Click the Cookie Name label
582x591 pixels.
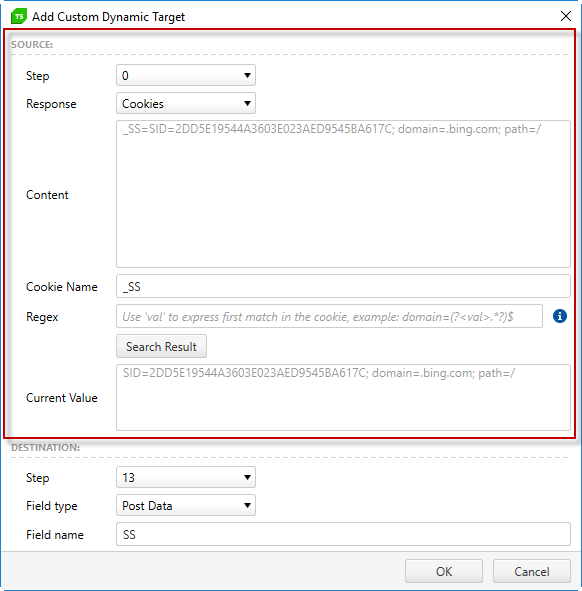coord(62,287)
